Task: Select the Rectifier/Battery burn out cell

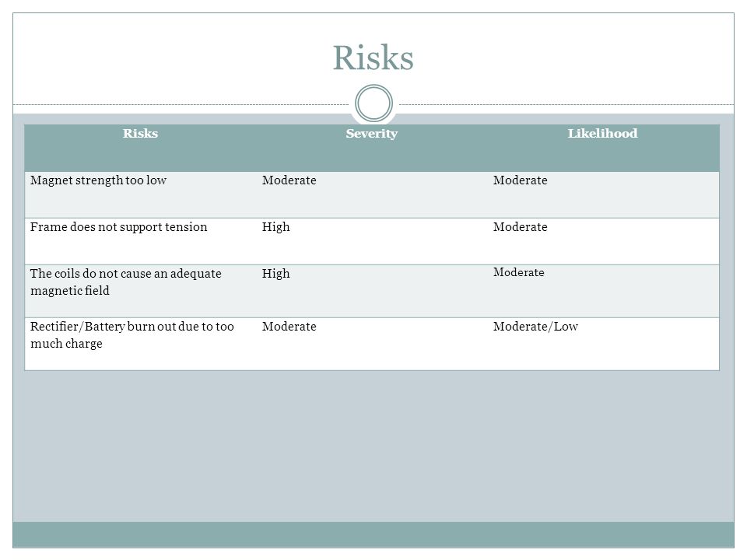Action: pos(141,344)
